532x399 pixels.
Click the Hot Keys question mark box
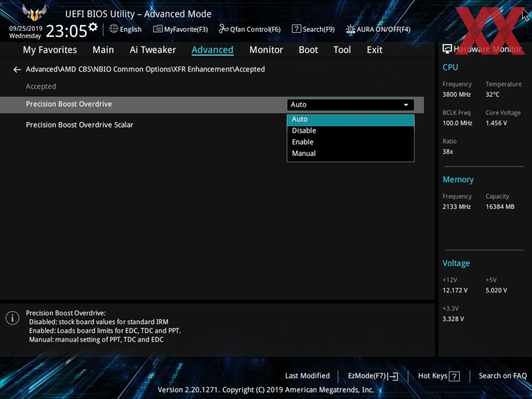tap(454, 376)
